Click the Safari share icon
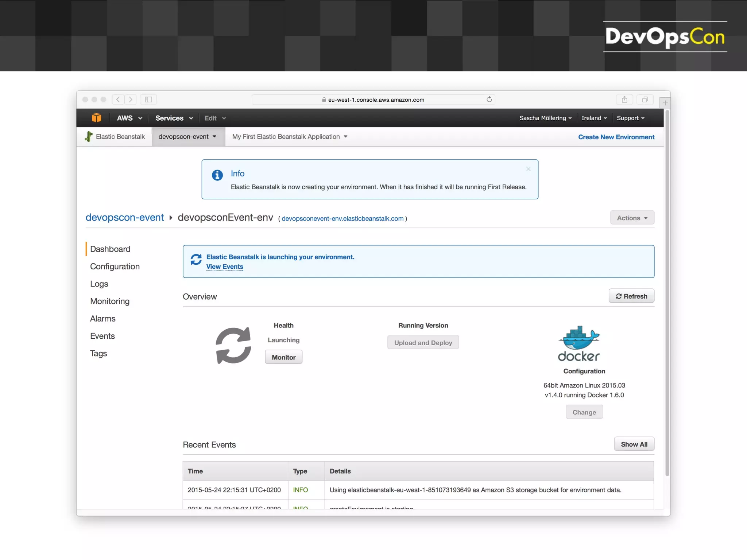 pyautogui.click(x=624, y=100)
